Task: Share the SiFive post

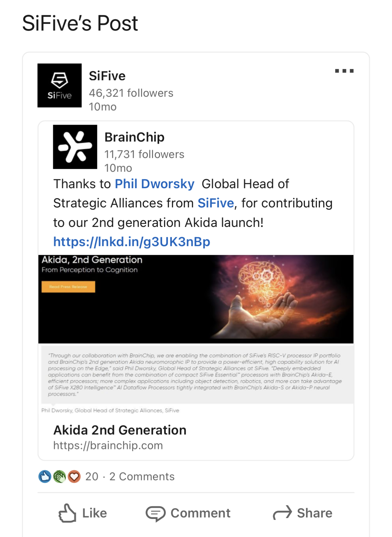Action: [x=303, y=513]
